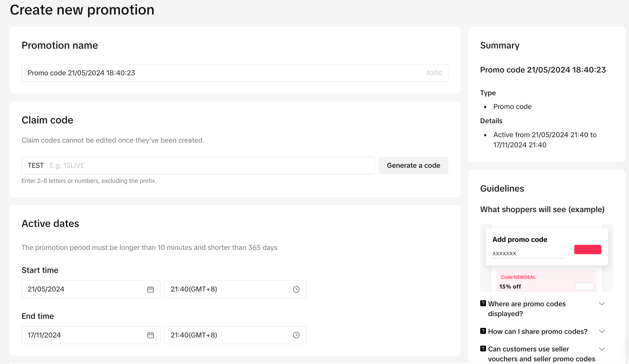This screenshot has width=629, height=364.
Task: Click the start date calendar icon
Action: tap(150, 289)
